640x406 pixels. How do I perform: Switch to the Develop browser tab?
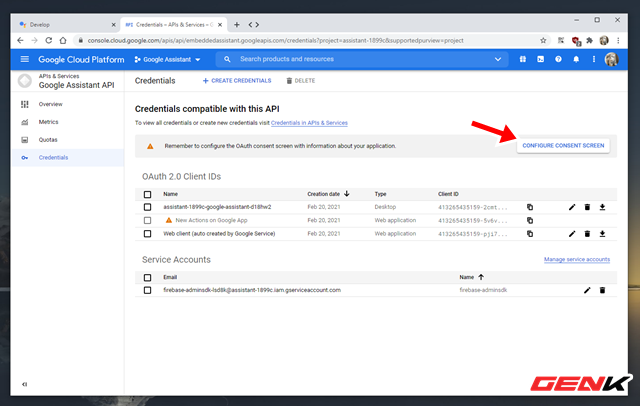67,25
